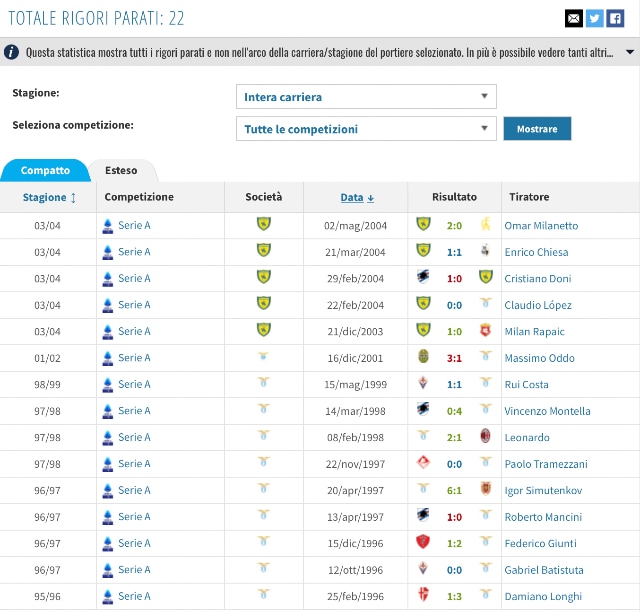Click Reggiana crest in 20/apr/1997 result
Image resolution: width=640 pixels, height=612 pixels.
pyautogui.click(x=486, y=488)
